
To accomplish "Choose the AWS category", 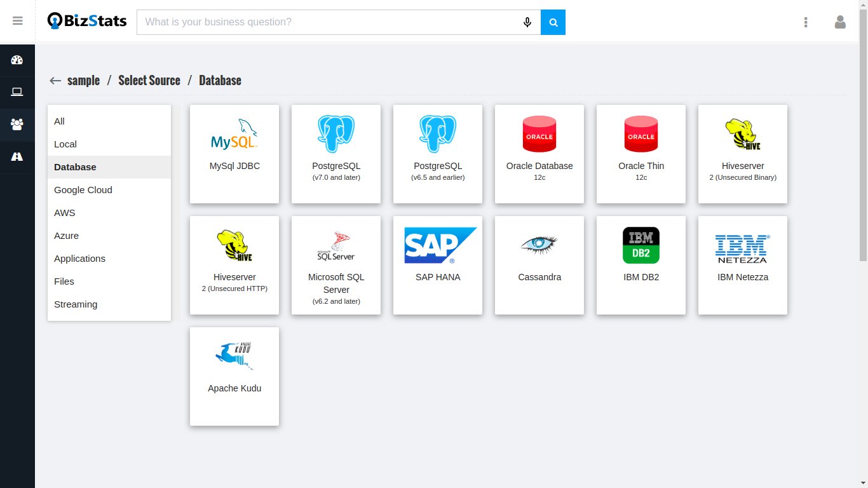I will coord(109,213).
